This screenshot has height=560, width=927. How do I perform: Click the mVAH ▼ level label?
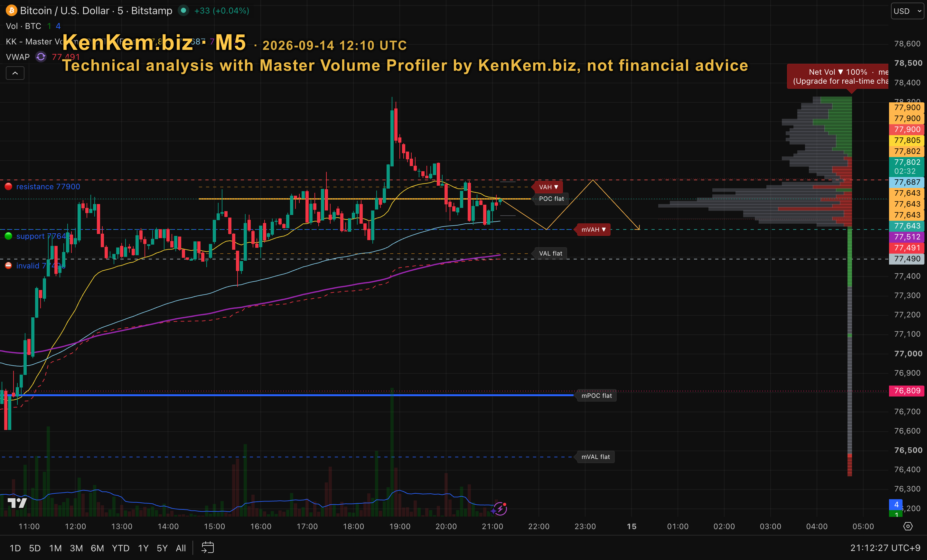(594, 229)
